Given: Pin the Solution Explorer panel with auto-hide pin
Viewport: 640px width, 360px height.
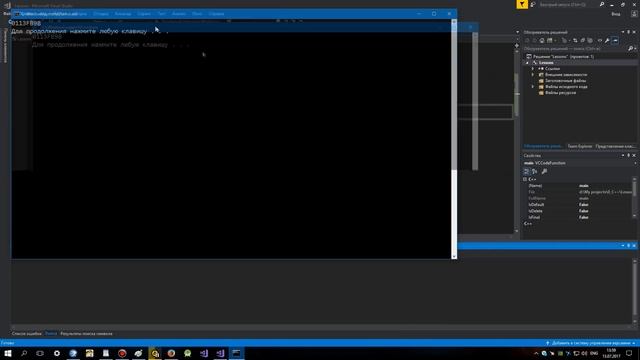Looking at the screenshot, I should pos(629,32).
